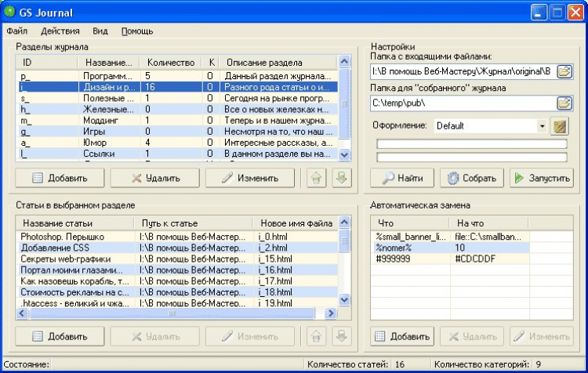588x373 pixels.
Task: Click the Путь к статье column header
Action: point(193,223)
